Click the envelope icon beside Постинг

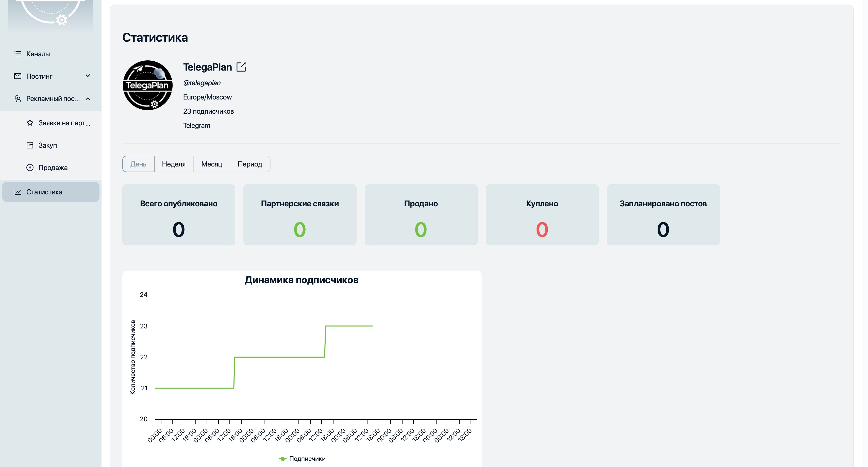tap(18, 76)
